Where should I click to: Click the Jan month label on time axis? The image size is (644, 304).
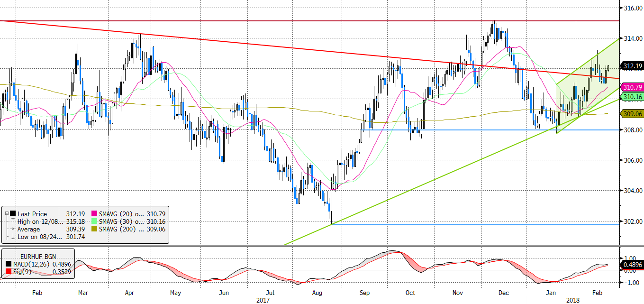551,293
